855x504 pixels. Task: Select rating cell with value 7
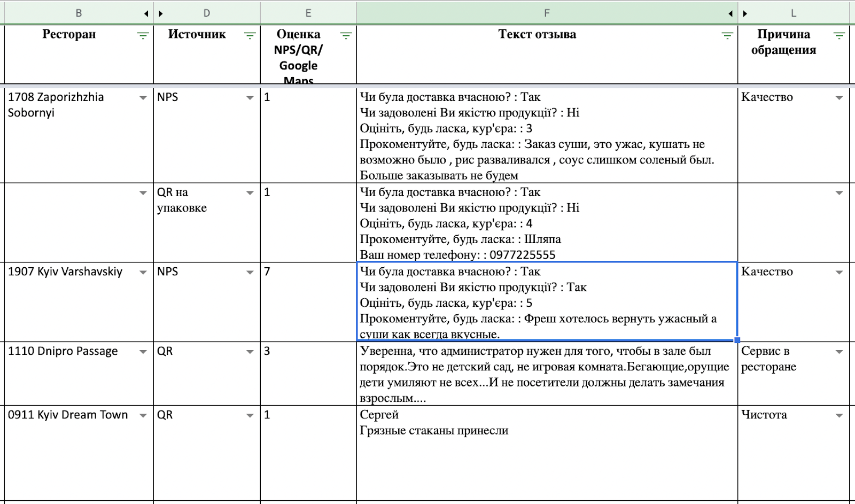click(308, 302)
